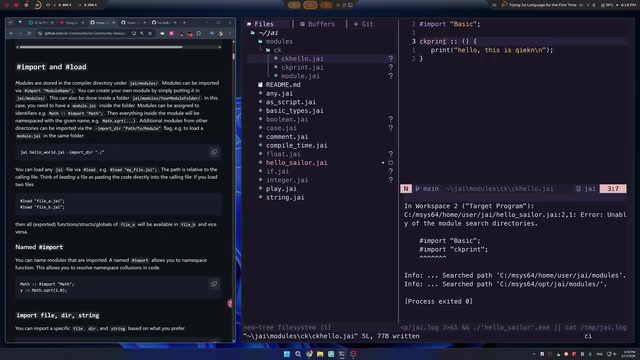The image size is (640, 360).
Task: Bookmark this page with the star icon
Action: 150,33
